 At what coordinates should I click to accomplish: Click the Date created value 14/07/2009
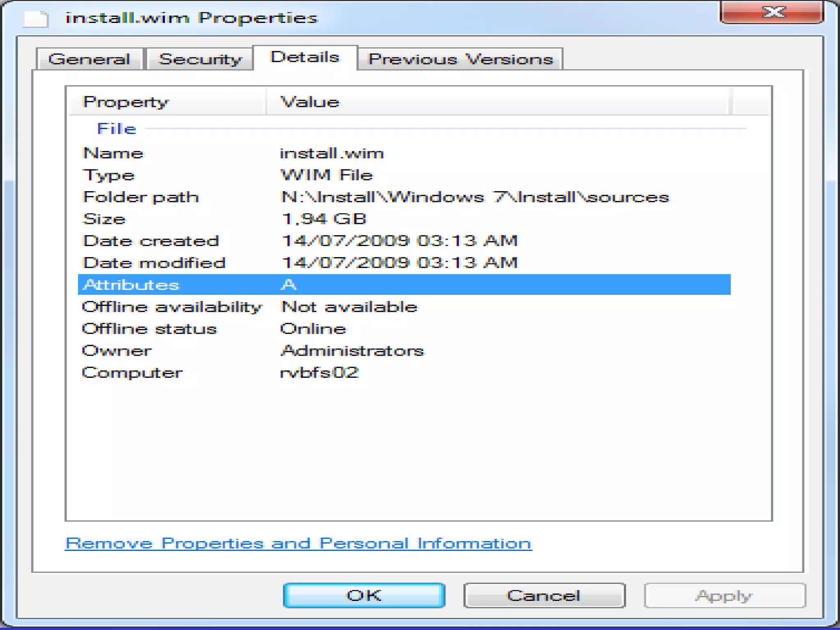400,241
